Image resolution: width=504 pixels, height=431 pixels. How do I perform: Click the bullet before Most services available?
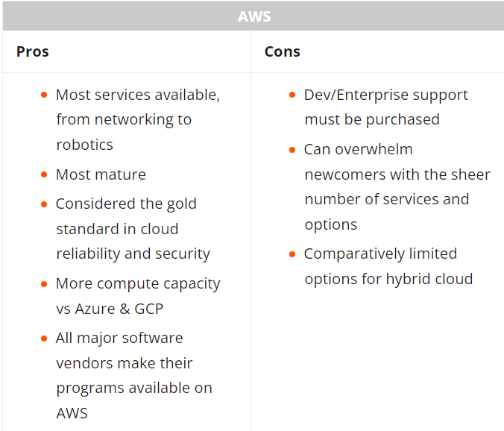[44, 95]
